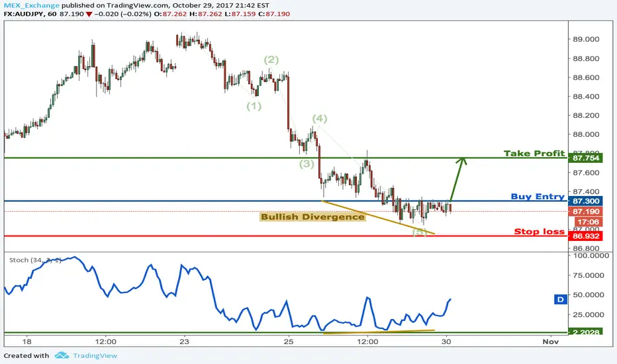
Task: Click the L:87.159 low value
Action: pyautogui.click(x=240, y=14)
